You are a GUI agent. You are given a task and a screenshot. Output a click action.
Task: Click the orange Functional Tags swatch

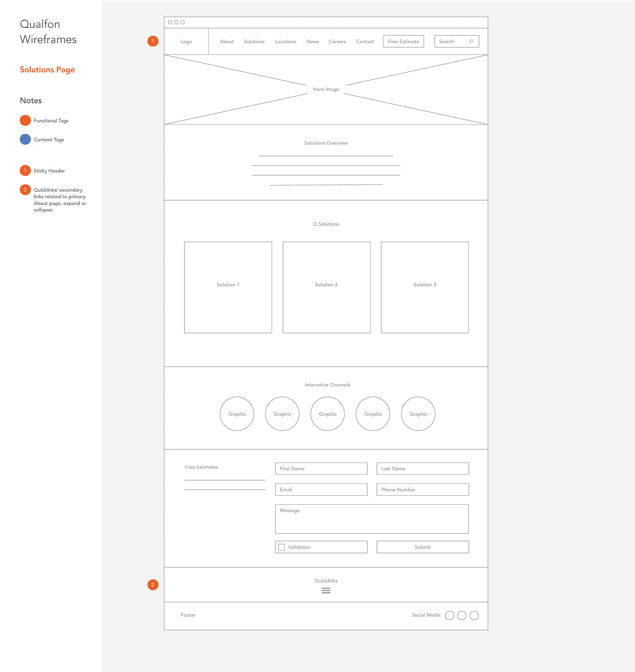[25, 120]
